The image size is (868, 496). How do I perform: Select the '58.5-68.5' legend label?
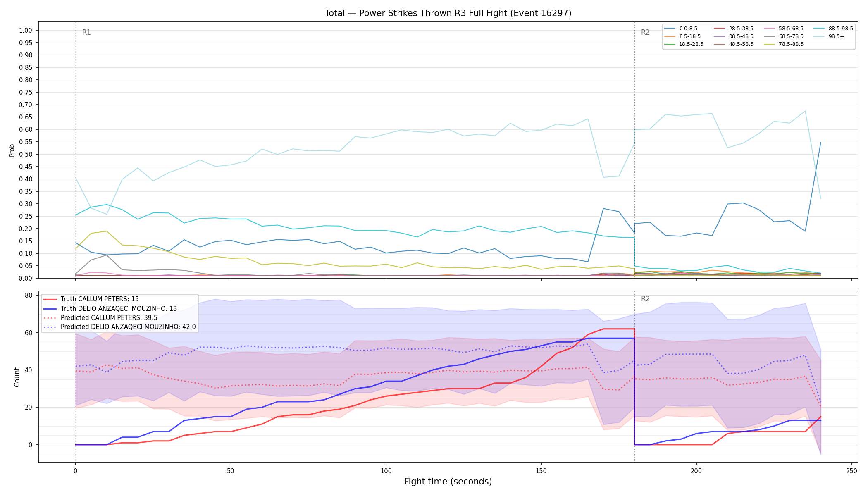point(791,29)
